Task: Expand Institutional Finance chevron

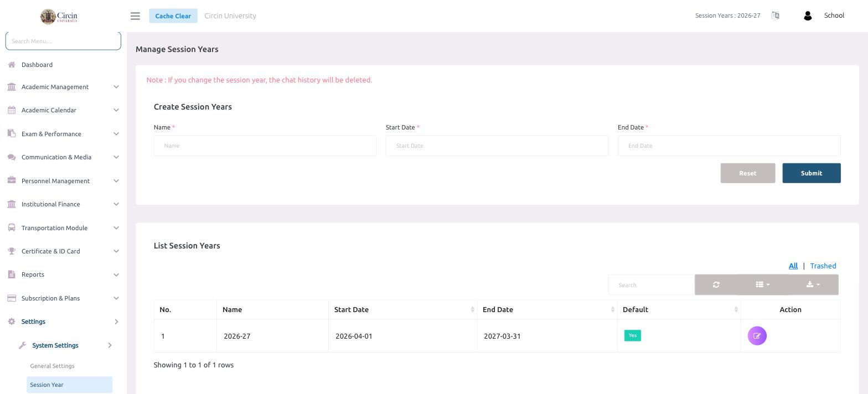Action: (116, 204)
